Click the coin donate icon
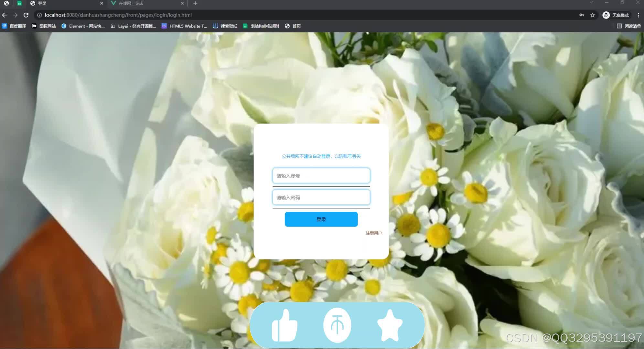Screen dimensions: 644x349 pos(337,325)
